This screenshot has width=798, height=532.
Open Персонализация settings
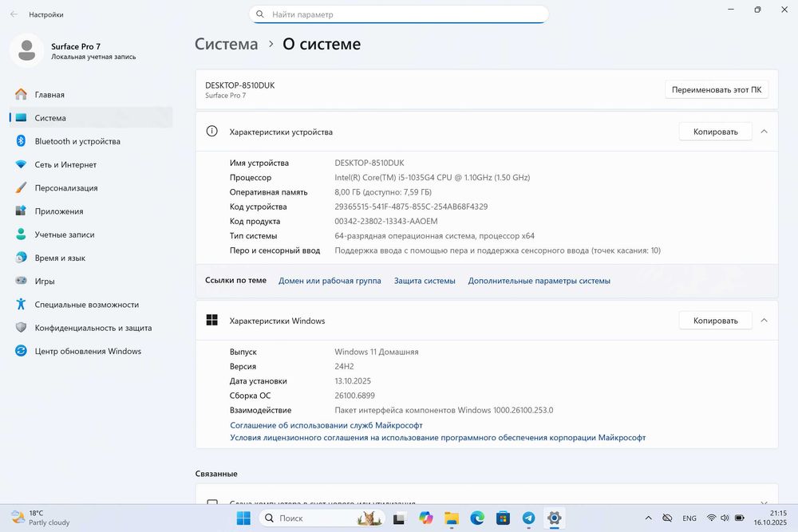pos(91,188)
